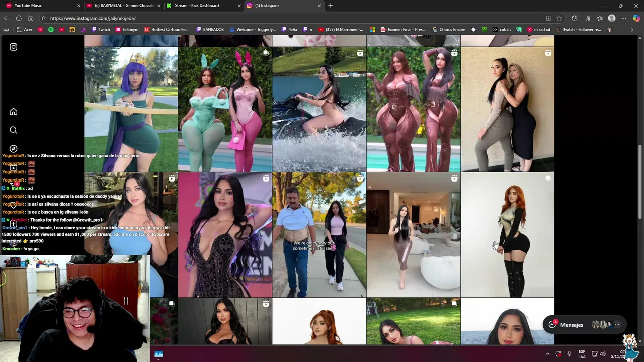
Task: Open the browser profile avatar
Action: (612, 18)
